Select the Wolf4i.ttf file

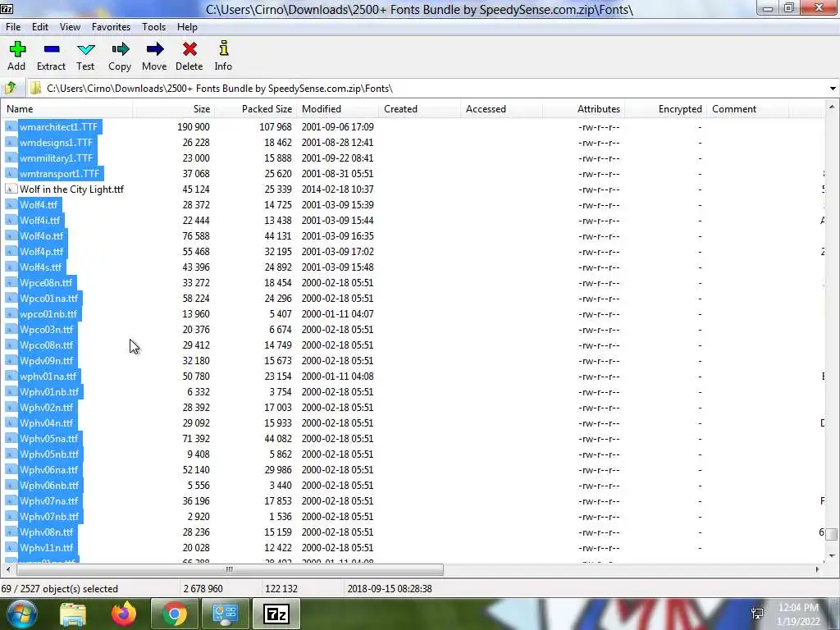[x=40, y=220]
